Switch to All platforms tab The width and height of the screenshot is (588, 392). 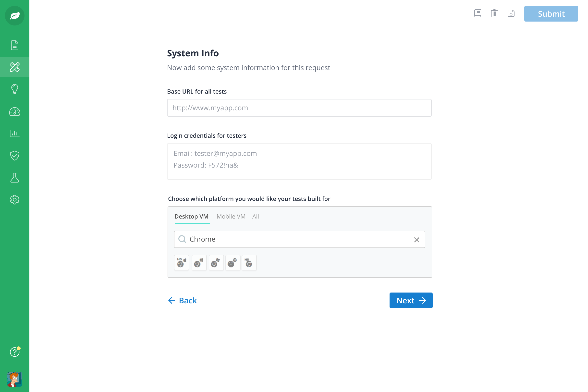pos(255,216)
